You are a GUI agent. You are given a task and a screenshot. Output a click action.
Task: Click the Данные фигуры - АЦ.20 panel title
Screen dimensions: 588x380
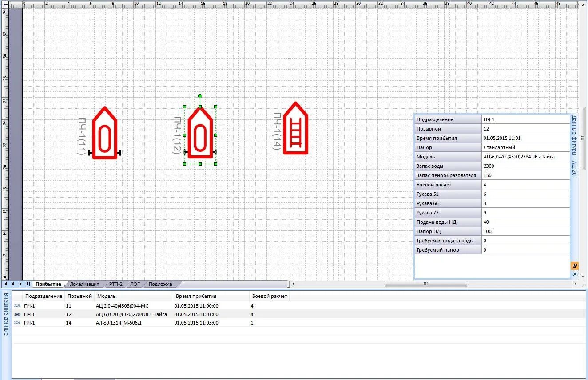pyautogui.click(x=574, y=145)
